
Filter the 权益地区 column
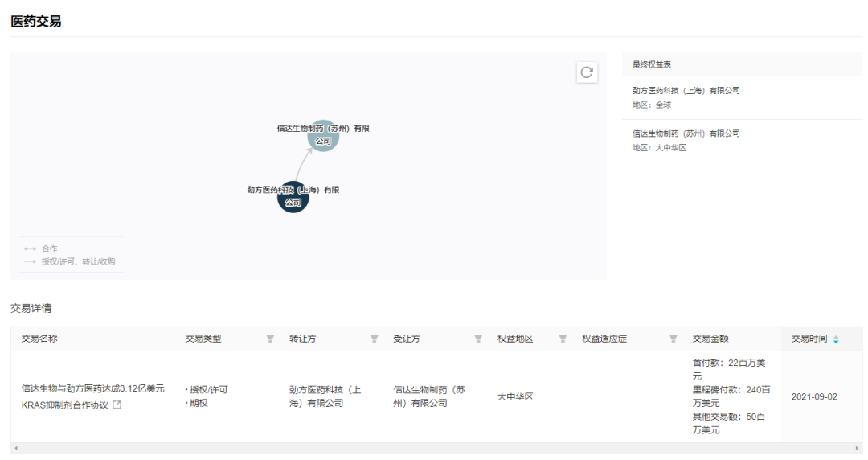[x=563, y=339]
